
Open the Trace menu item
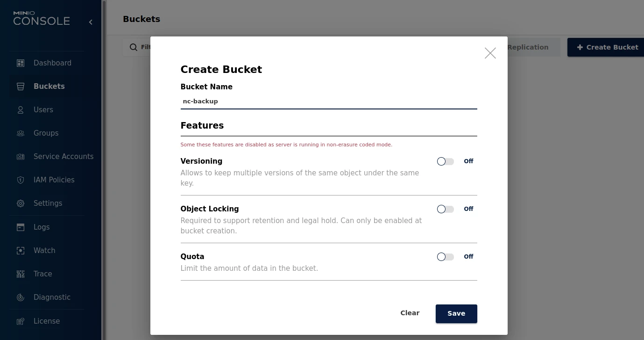click(x=47, y=274)
